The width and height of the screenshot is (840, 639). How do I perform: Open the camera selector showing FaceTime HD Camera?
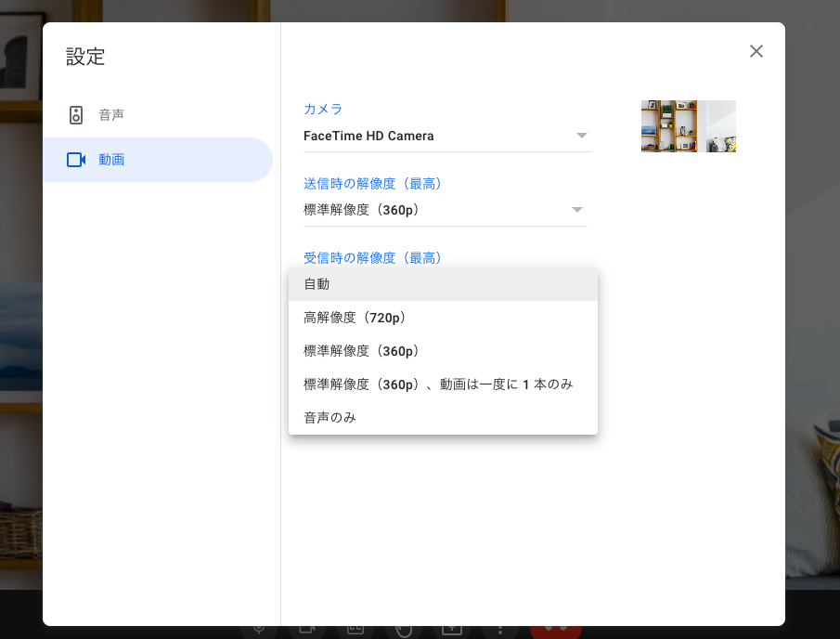tap(447, 137)
